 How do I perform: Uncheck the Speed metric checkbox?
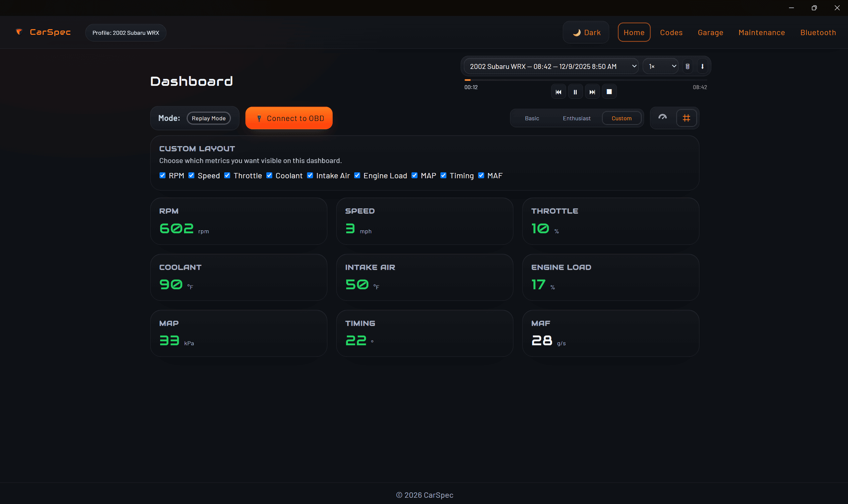pyautogui.click(x=191, y=176)
